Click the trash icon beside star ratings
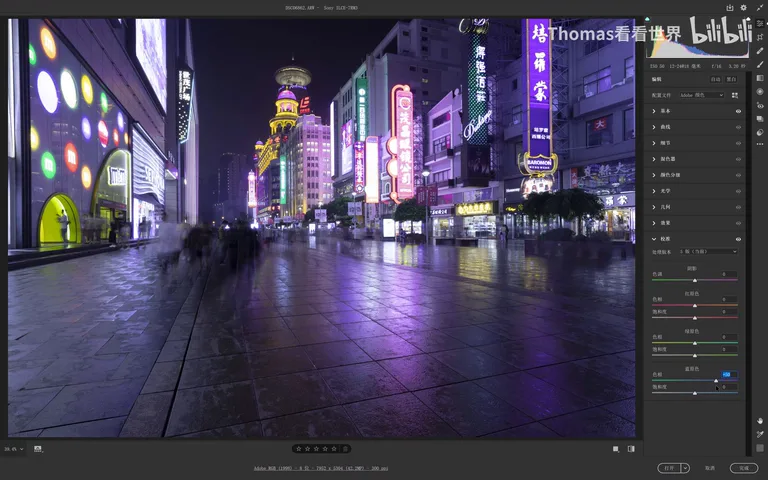The width and height of the screenshot is (768, 480). (x=345, y=449)
